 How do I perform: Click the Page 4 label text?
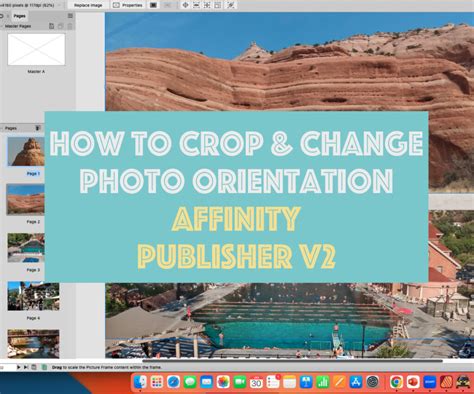click(x=33, y=318)
